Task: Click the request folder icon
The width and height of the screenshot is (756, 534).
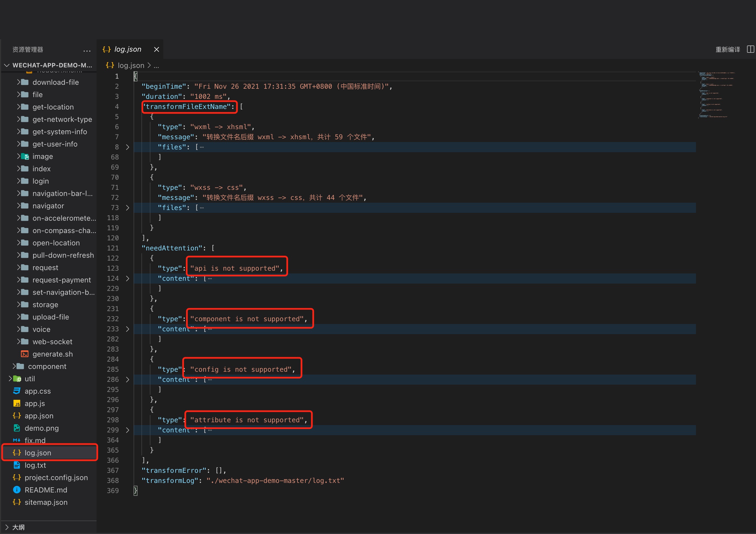Action: (x=25, y=268)
